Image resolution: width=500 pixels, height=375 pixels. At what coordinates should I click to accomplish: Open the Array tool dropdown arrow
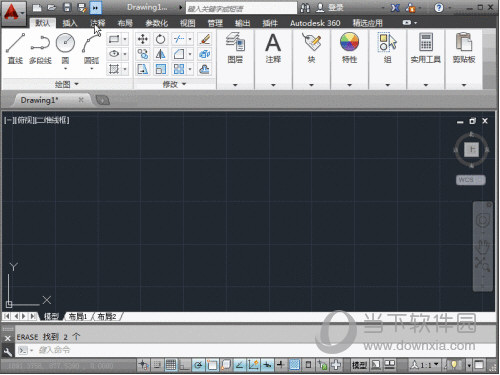pyautogui.click(x=190, y=69)
